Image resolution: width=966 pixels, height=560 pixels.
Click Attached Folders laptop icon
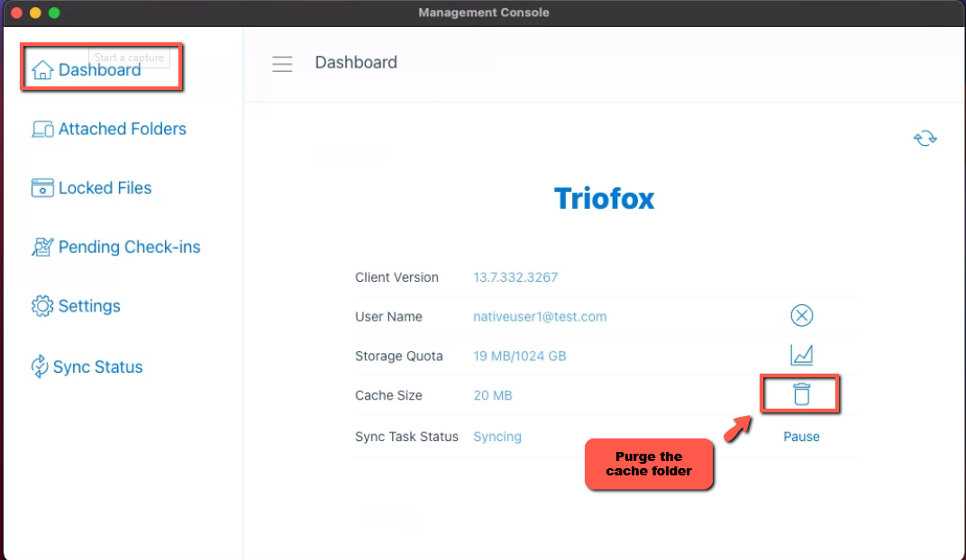click(x=42, y=130)
